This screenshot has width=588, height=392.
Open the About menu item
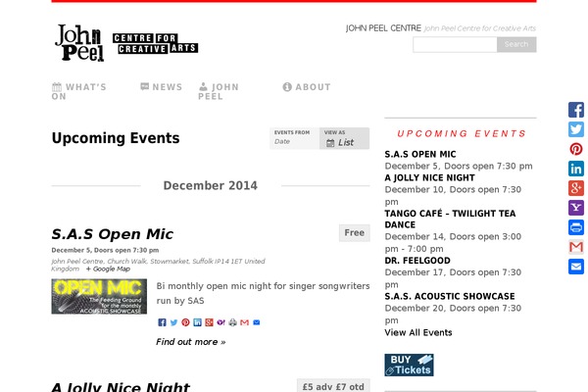click(307, 87)
